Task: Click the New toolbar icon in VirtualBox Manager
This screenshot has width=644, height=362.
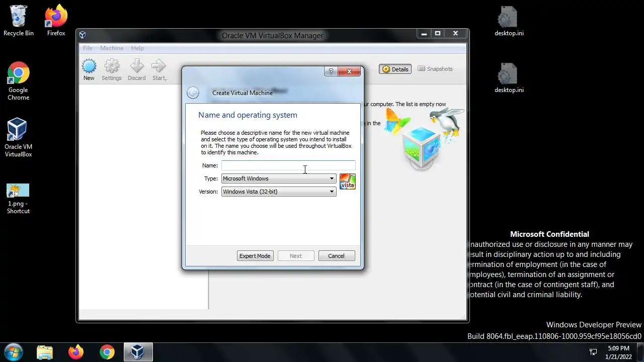Action: (x=89, y=70)
